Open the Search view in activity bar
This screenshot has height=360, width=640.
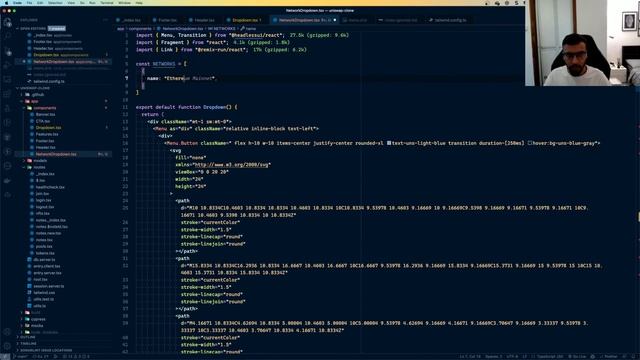coord(7,37)
